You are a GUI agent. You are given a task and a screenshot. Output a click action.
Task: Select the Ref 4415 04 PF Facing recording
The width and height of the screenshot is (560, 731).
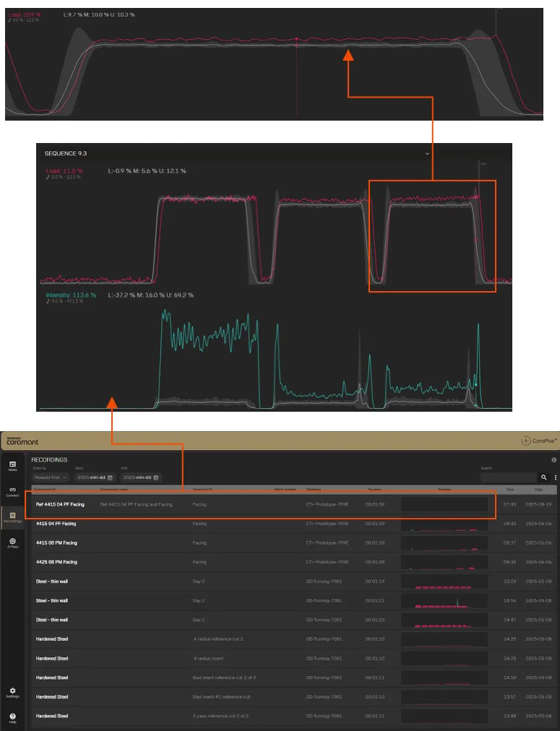(60, 504)
